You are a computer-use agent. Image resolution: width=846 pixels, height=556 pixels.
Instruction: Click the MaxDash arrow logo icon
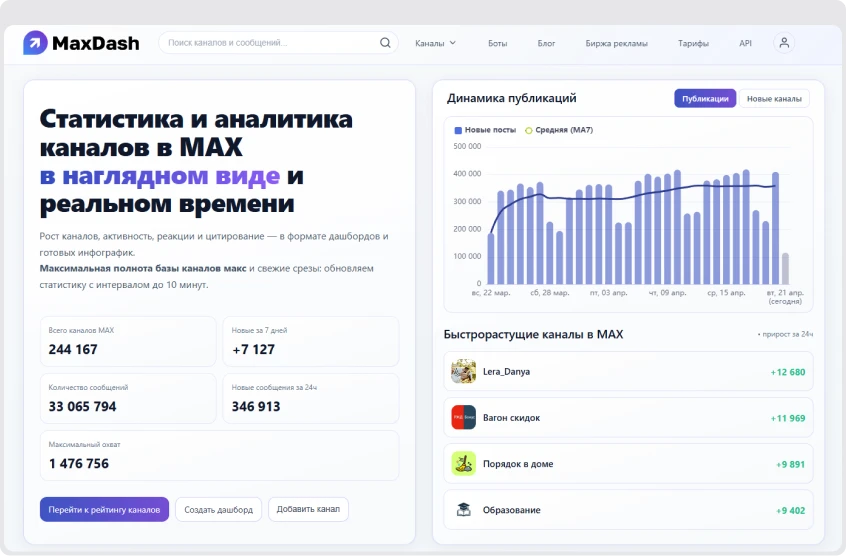pos(35,43)
